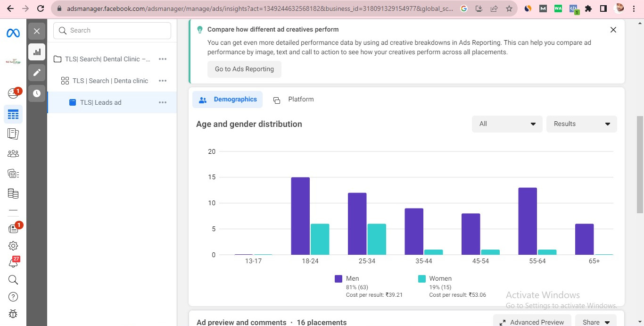The height and width of the screenshot is (326, 644).
Task: Open the settings gear in sidebar
Action: 13,246
